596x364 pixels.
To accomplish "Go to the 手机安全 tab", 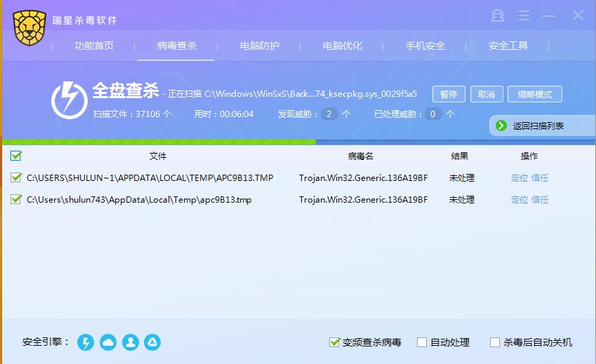I will click(425, 46).
